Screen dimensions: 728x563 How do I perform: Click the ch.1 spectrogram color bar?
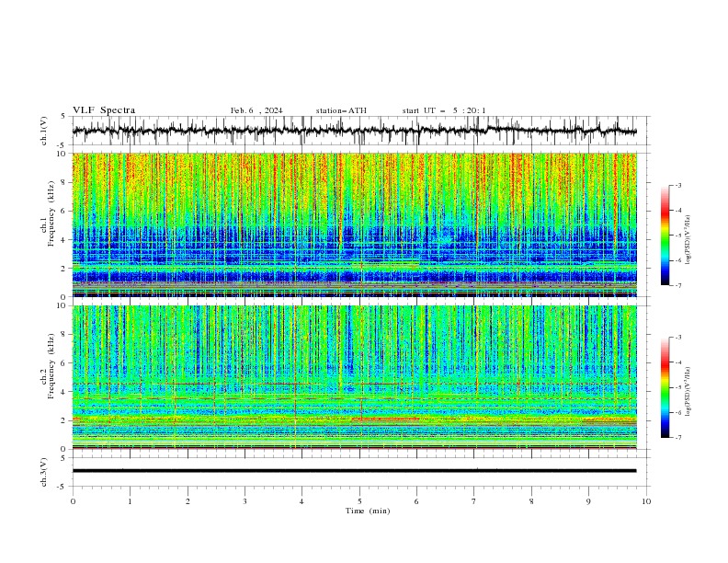tap(665, 236)
